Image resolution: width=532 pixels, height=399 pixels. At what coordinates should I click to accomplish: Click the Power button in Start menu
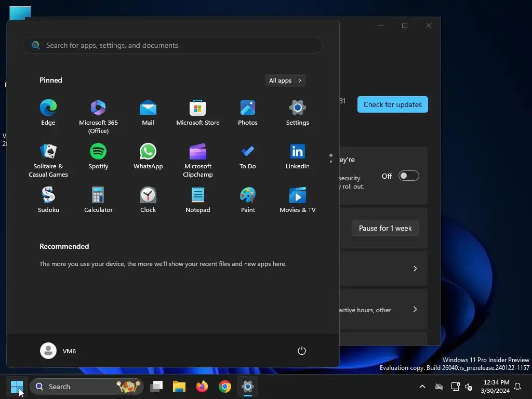coord(302,351)
